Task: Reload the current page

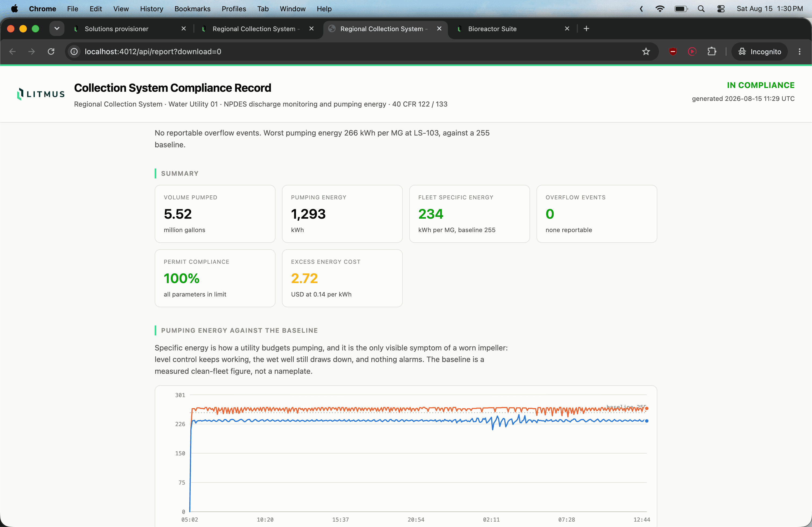Action: pyautogui.click(x=51, y=52)
